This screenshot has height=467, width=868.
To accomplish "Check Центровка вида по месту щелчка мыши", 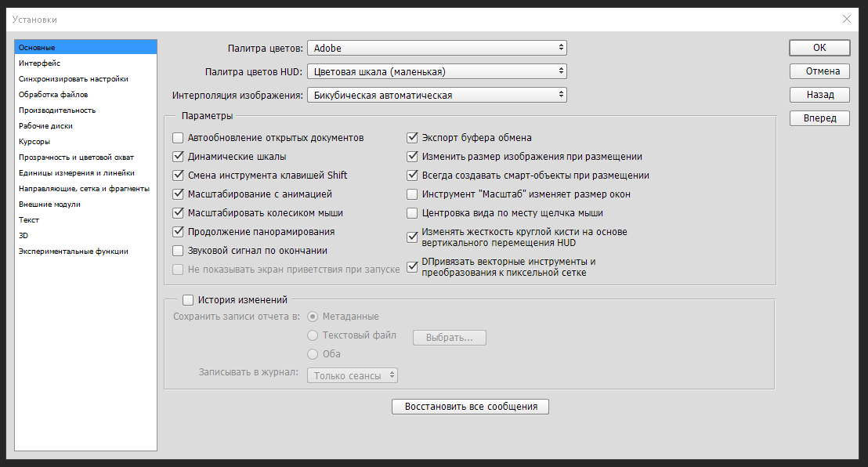I will tap(412, 212).
